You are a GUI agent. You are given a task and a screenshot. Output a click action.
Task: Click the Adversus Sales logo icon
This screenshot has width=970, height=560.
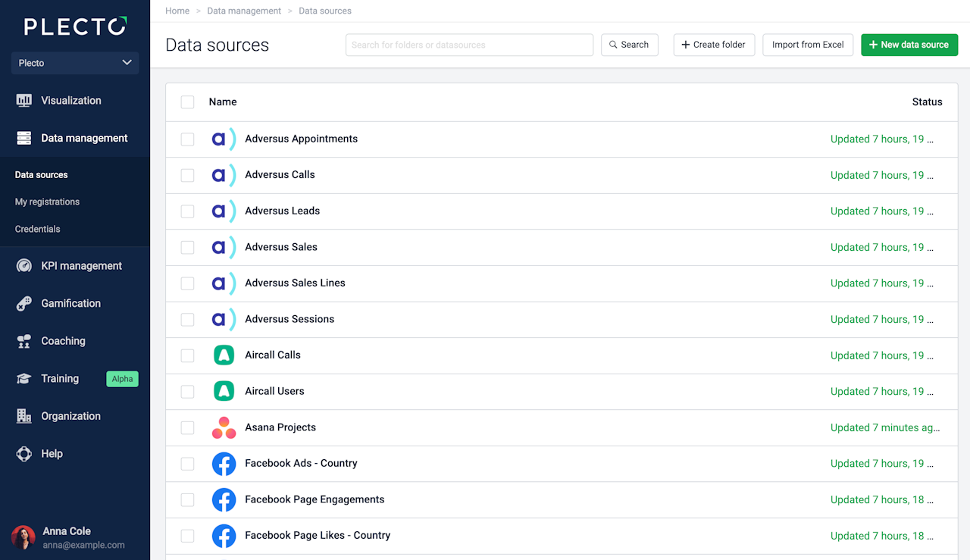(x=224, y=247)
